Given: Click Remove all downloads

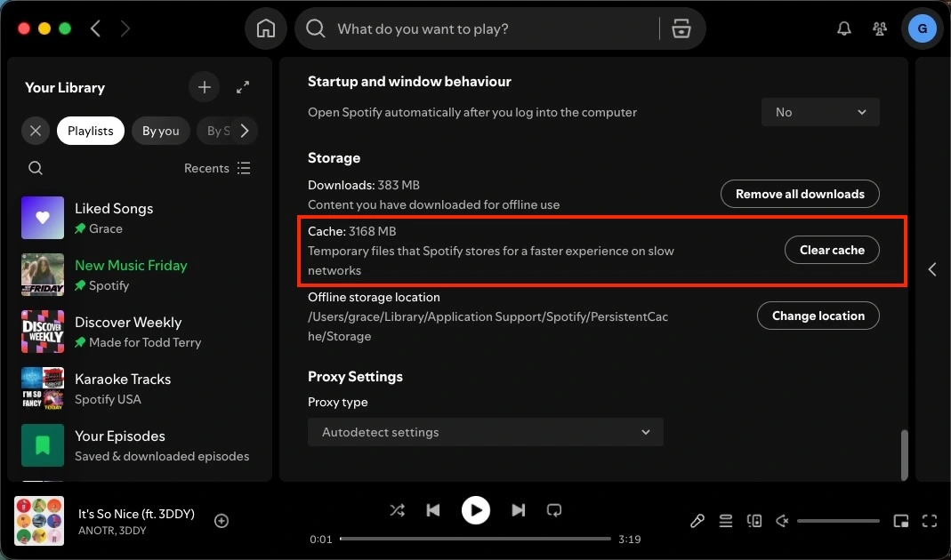Looking at the screenshot, I should [x=800, y=194].
